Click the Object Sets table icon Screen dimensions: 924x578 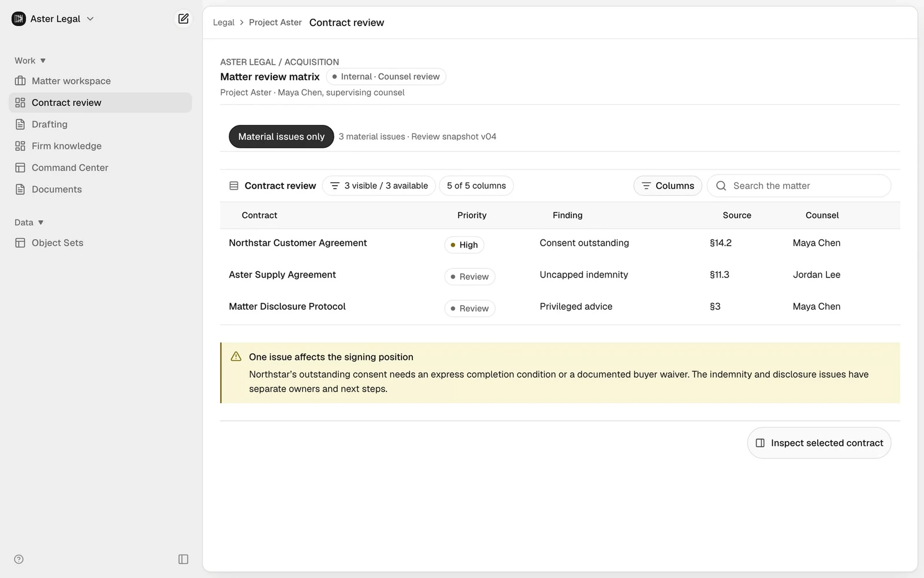pyautogui.click(x=20, y=243)
